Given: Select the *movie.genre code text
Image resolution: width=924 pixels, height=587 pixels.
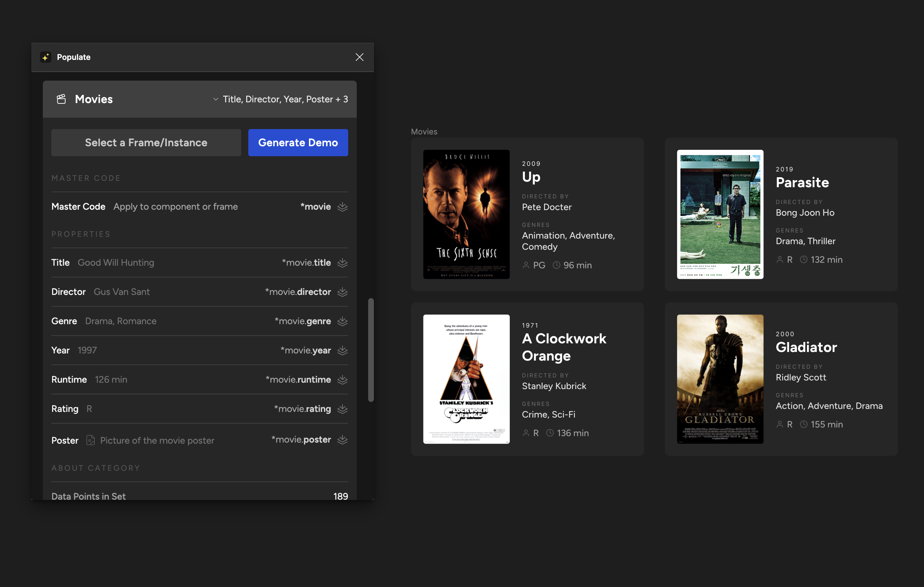Looking at the screenshot, I should coord(303,321).
